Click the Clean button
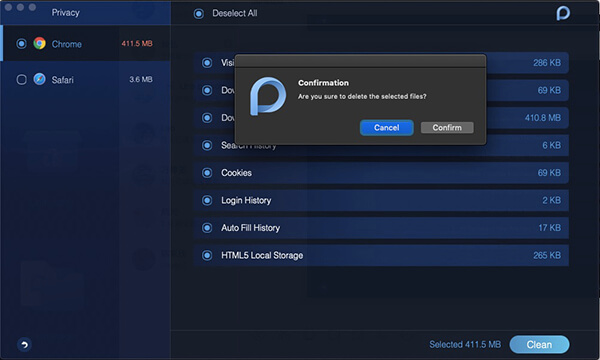The height and width of the screenshot is (360, 600). tap(539, 345)
